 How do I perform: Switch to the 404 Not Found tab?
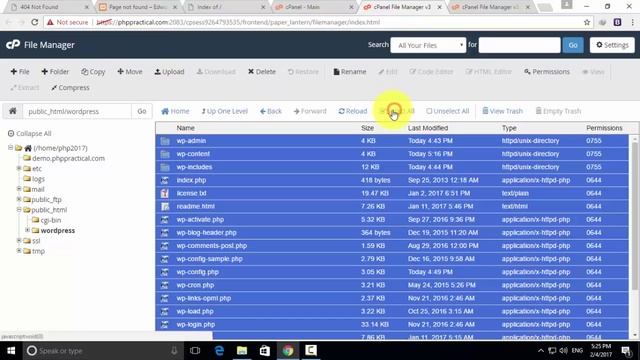point(50,7)
